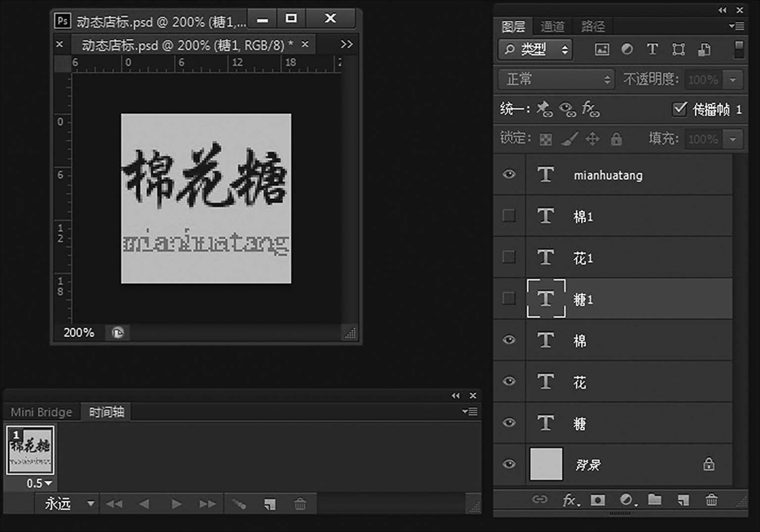760x532 pixels.
Task: Create a new layer group folder
Action: (x=655, y=500)
